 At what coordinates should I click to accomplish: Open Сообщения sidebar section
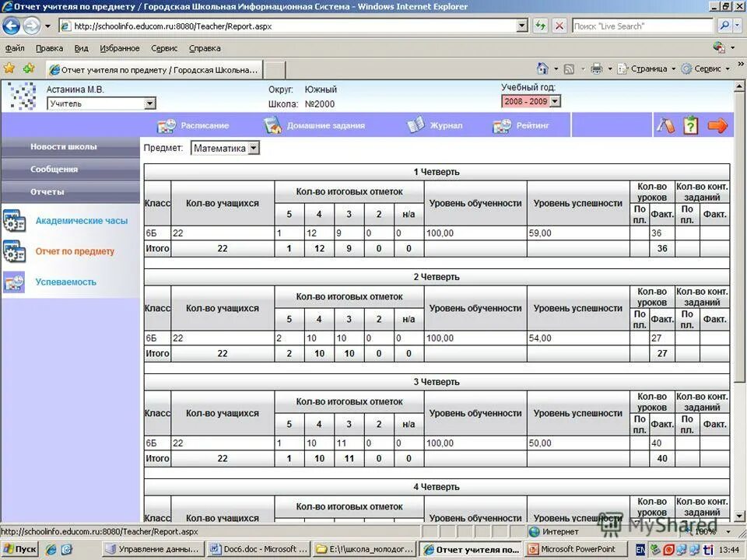point(71,169)
